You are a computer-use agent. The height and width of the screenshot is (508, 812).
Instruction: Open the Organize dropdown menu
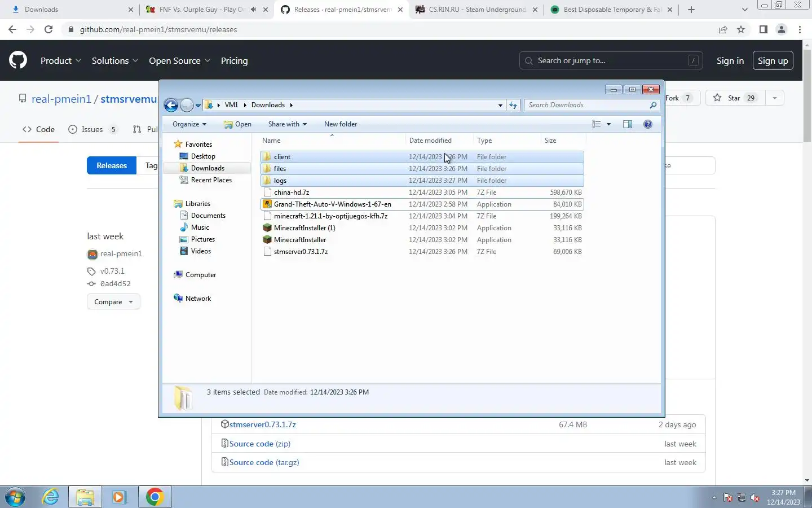(189, 124)
